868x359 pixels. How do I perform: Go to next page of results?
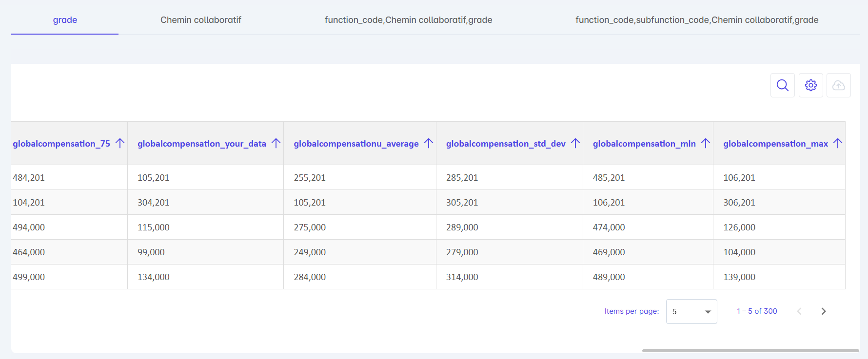pyautogui.click(x=823, y=311)
